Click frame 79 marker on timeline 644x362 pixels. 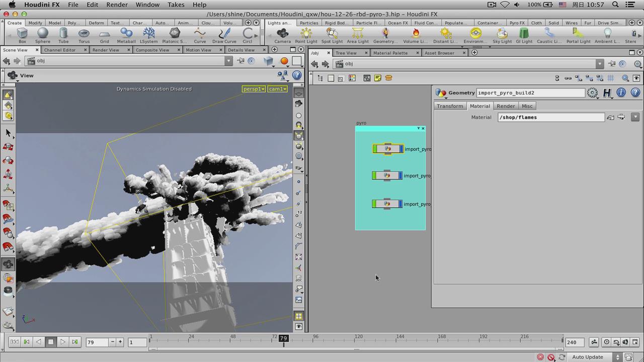[283, 338]
